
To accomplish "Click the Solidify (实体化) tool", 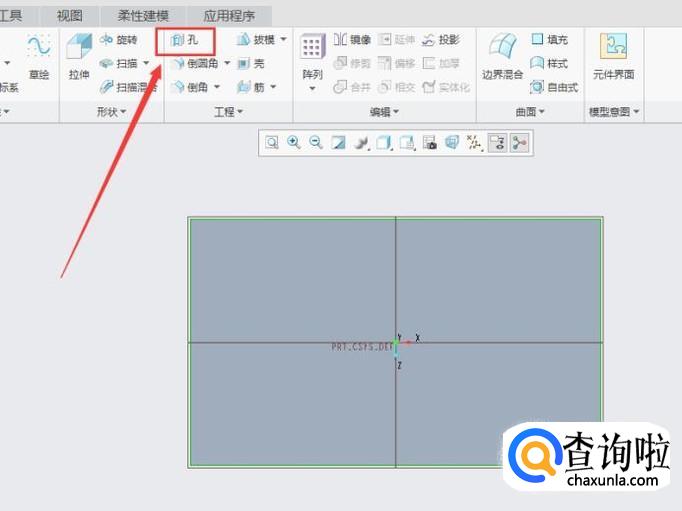I will (446, 87).
